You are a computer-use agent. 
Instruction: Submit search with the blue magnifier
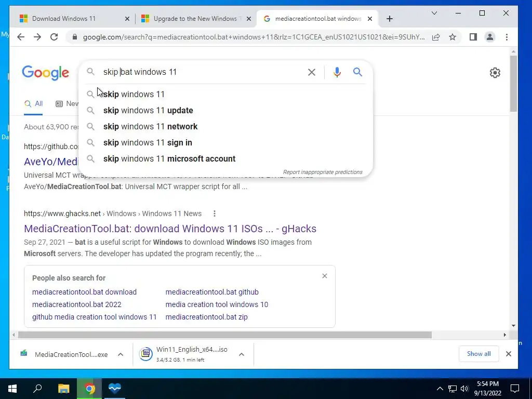click(x=357, y=72)
